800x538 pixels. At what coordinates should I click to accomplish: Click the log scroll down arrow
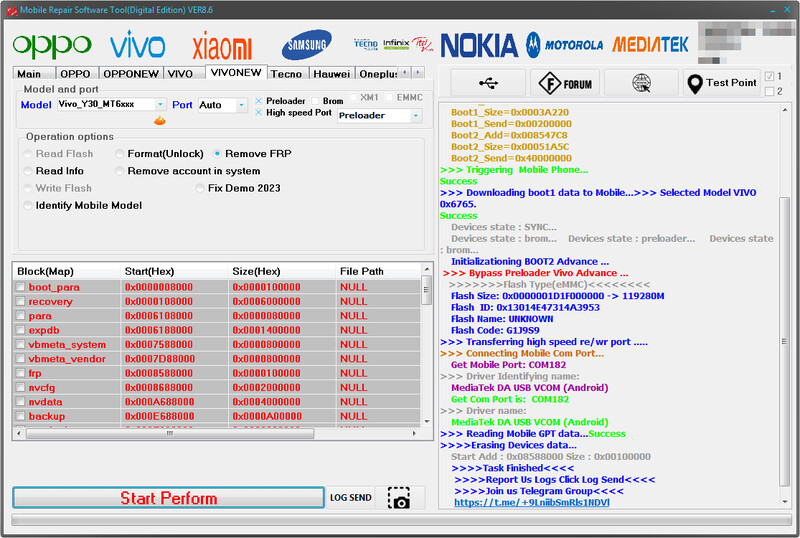[784, 502]
